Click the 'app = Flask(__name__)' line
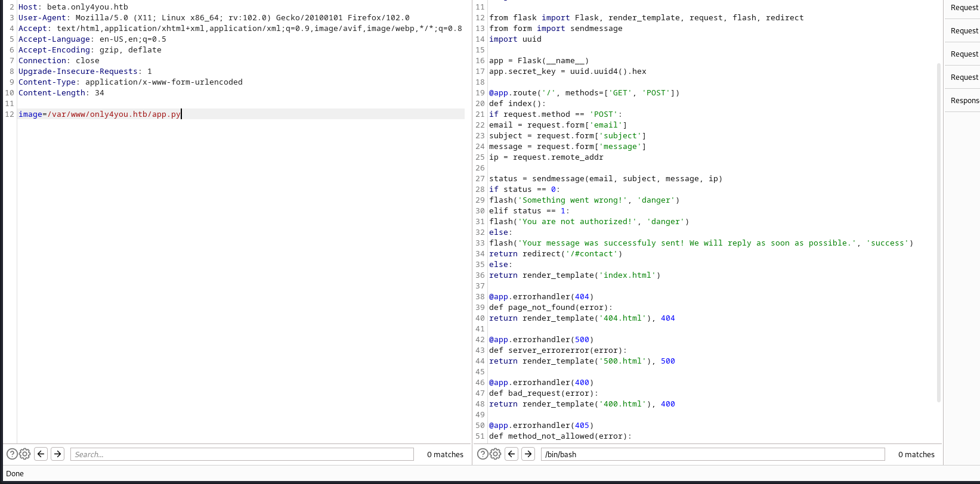 tap(539, 61)
